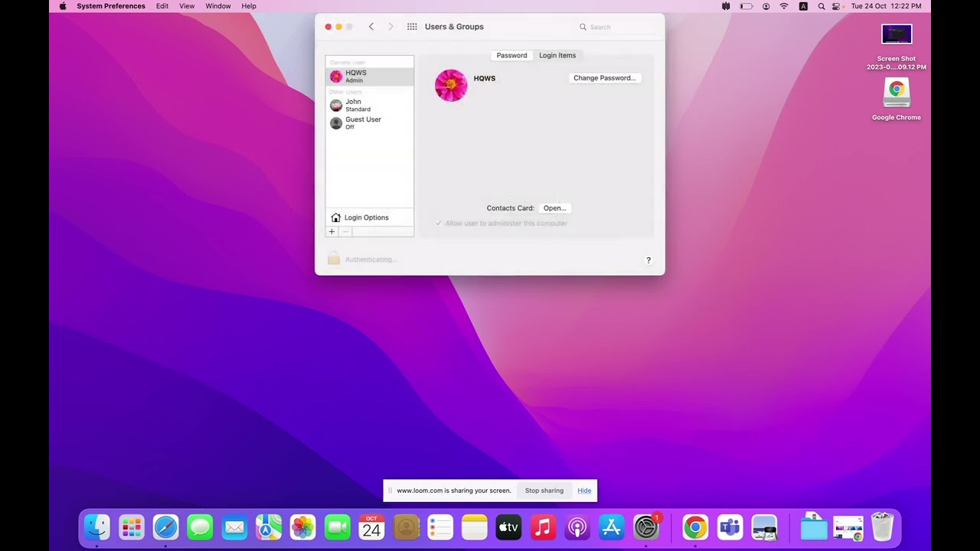Select HQWS Admin user in list
This screenshot has width=980, height=551.
[370, 77]
